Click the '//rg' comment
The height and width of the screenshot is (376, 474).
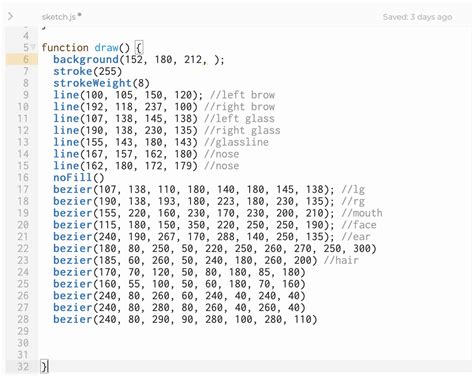[x=353, y=201]
